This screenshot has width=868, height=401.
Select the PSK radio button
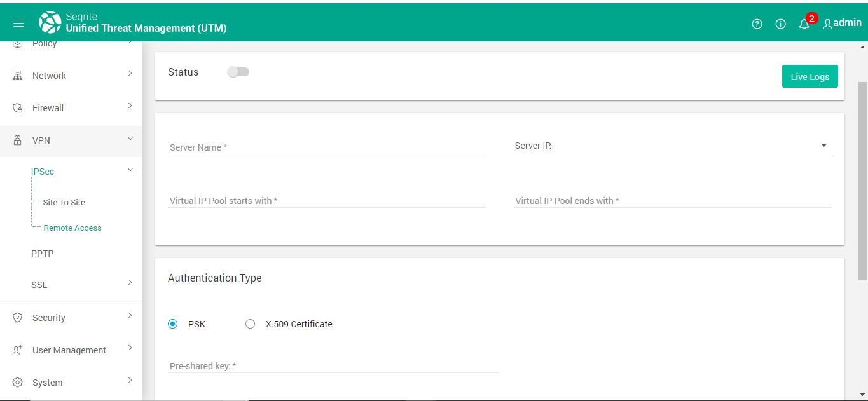(x=172, y=323)
